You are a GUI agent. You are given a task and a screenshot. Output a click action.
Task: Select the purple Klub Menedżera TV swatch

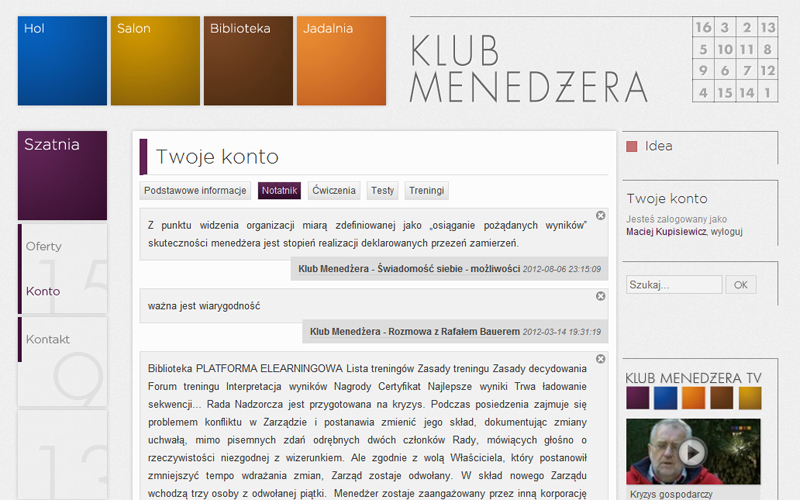(x=637, y=397)
